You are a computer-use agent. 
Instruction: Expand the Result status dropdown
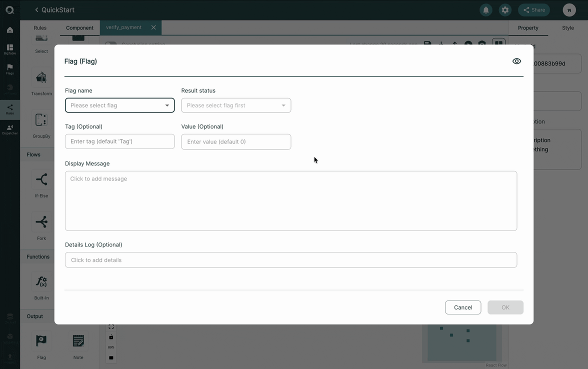[236, 105]
